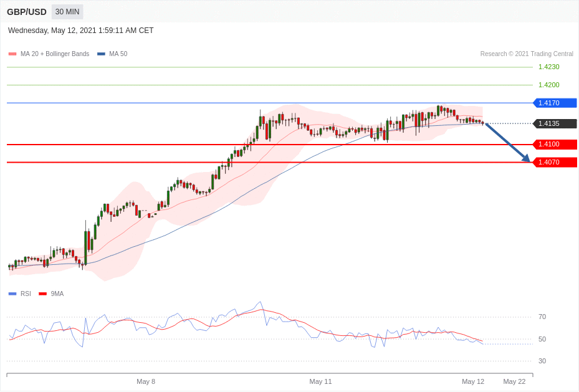Click the 1.4200 green resistance label
579x392 pixels.
click(548, 85)
